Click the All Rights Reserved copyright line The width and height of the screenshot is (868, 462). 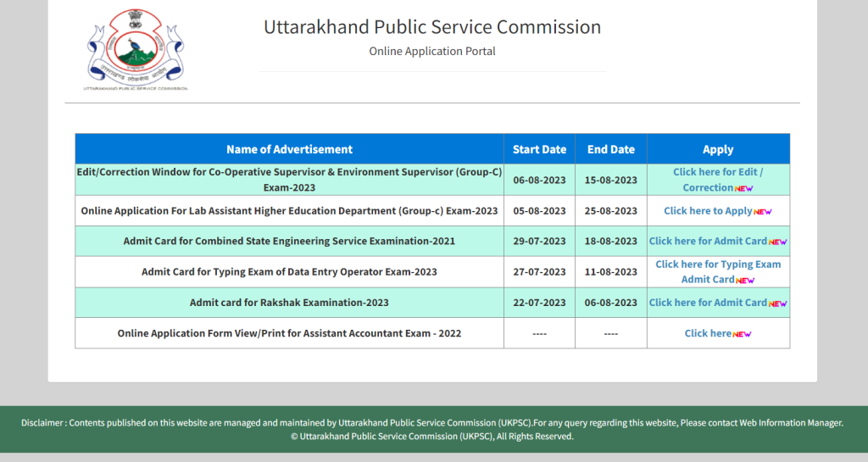(x=431, y=436)
